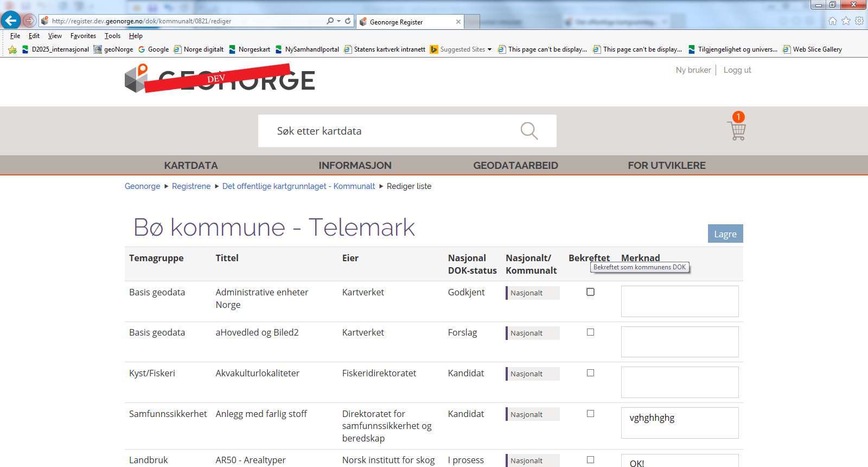The height and width of the screenshot is (467, 868).
Task: Open the File menu
Action: coord(15,36)
